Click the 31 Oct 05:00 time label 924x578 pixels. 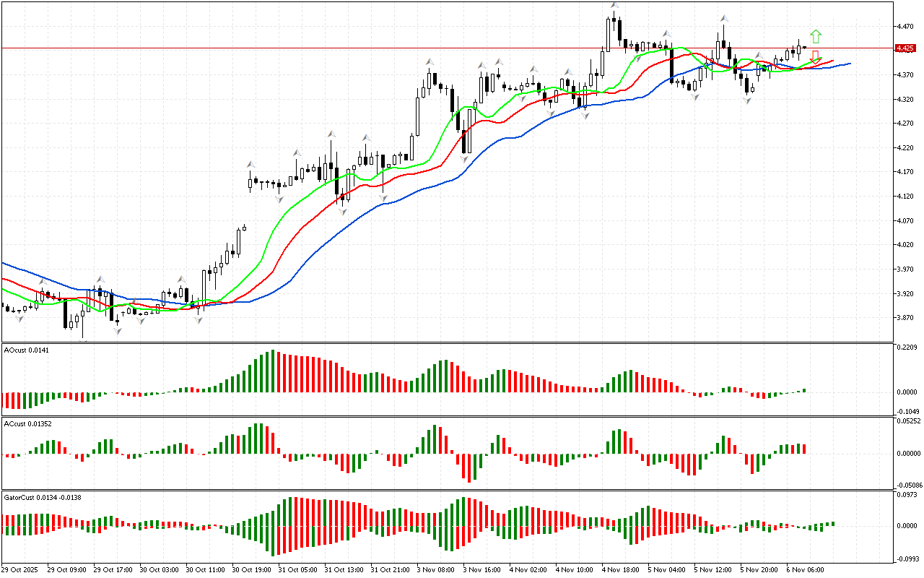click(x=298, y=569)
